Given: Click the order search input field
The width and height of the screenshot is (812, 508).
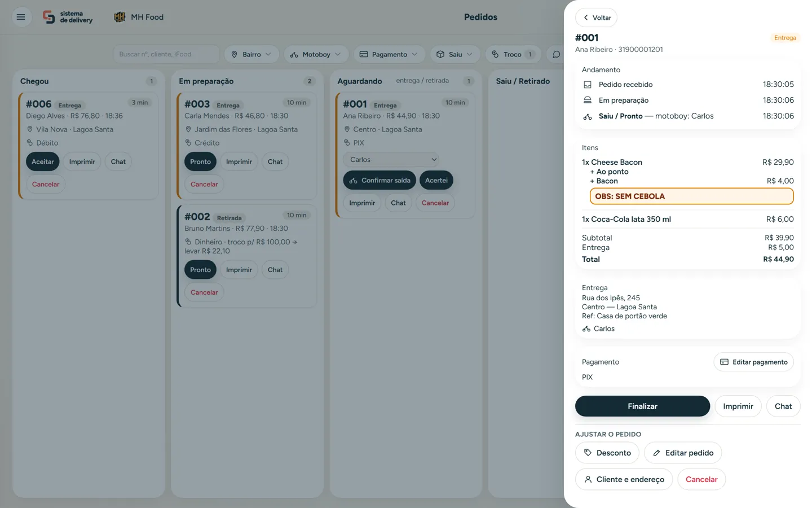Looking at the screenshot, I should coord(166,54).
